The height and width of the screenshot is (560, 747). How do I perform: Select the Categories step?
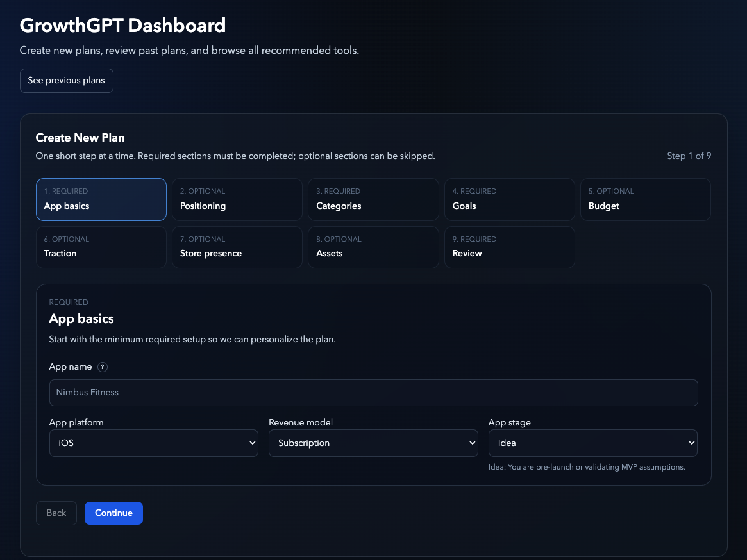tap(373, 199)
